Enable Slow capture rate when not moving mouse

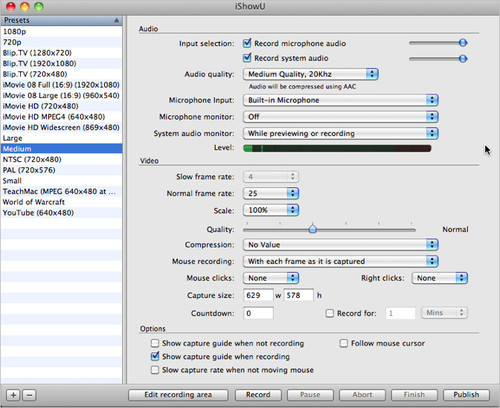(155, 370)
